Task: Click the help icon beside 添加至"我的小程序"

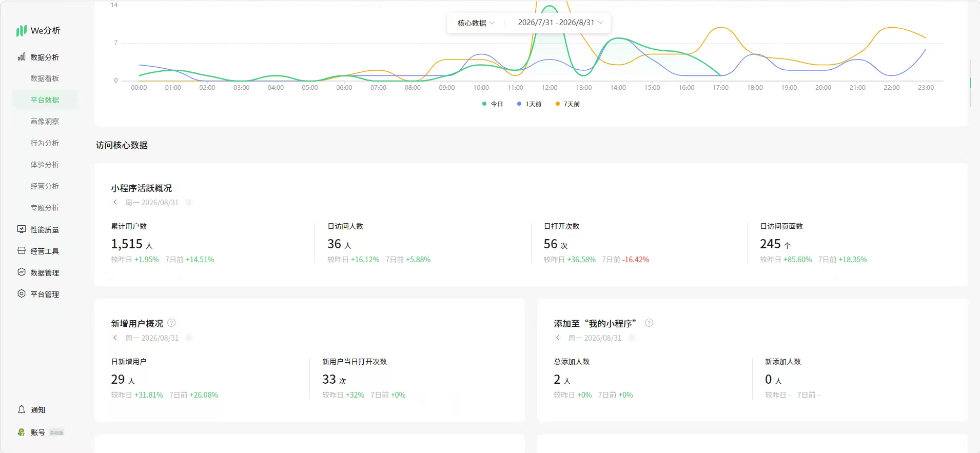Action: coord(649,323)
